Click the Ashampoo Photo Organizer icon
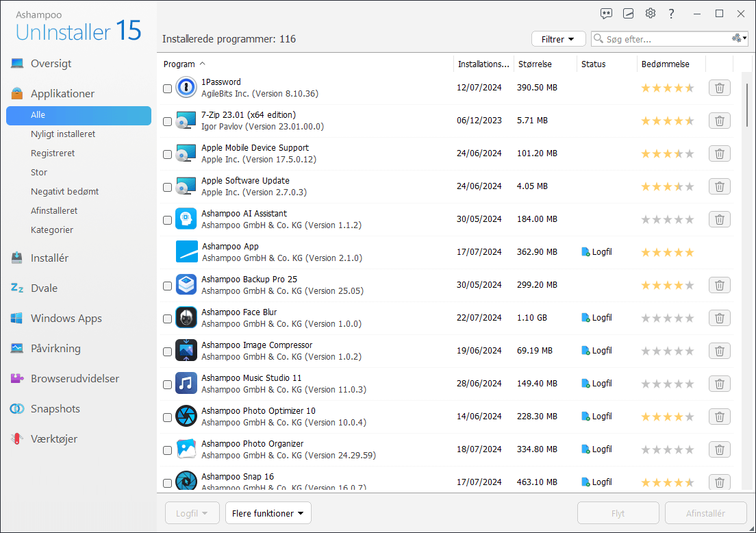This screenshot has width=756, height=533. click(186, 449)
